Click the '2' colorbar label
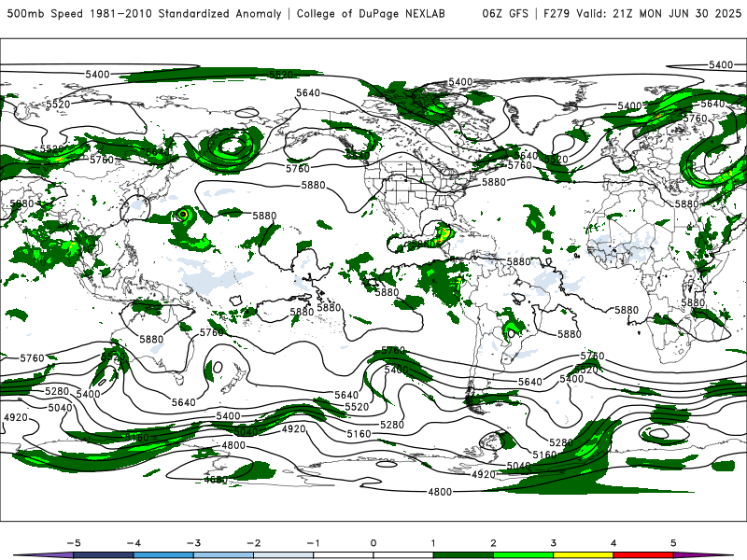 (493, 543)
